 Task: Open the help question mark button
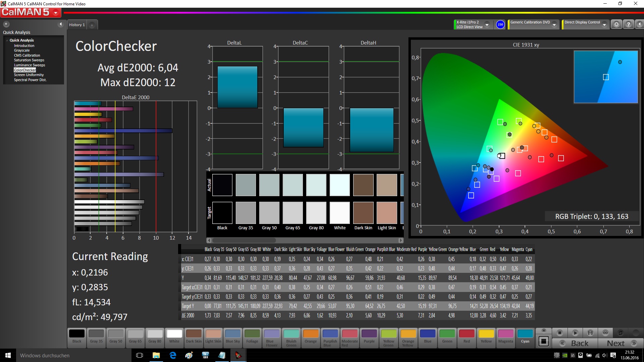tap(628, 24)
